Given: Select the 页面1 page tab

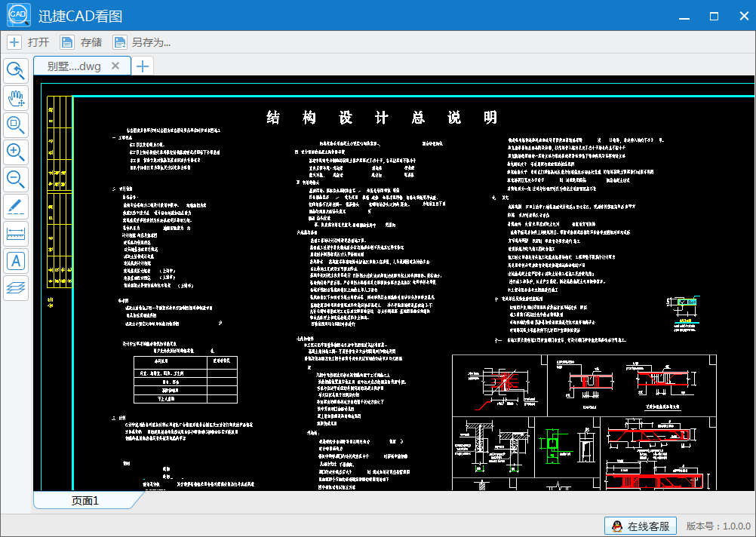Looking at the screenshot, I should pos(85,501).
